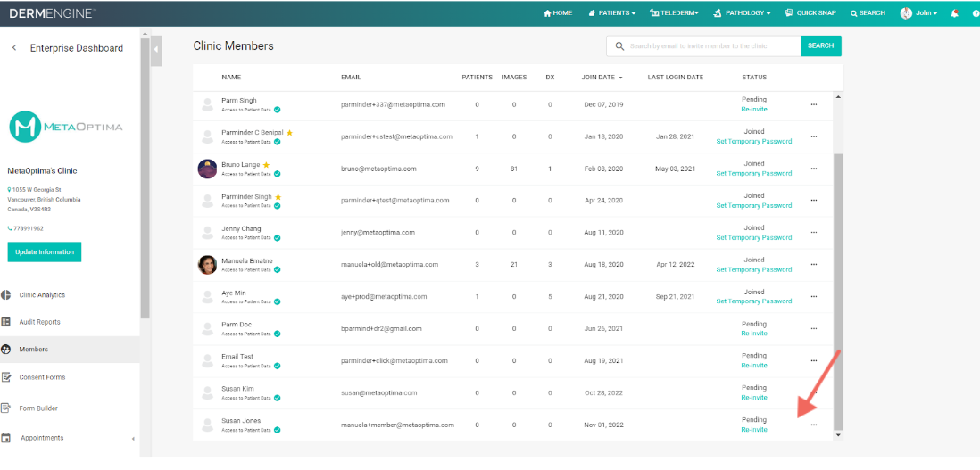Toggle patient data access for Parm Singh
The height and width of the screenshot is (470, 980).
(277, 109)
